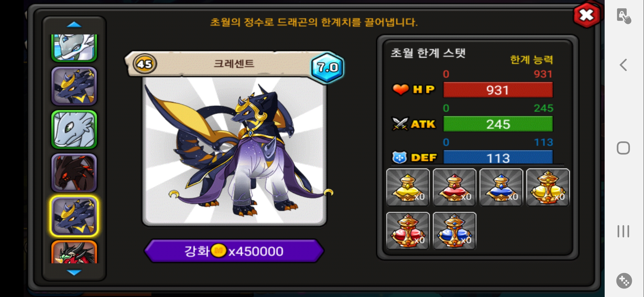The height and width of the screenshot is (297, 644).
Task: Select the large blue essence potion
Action: point(454,231)
